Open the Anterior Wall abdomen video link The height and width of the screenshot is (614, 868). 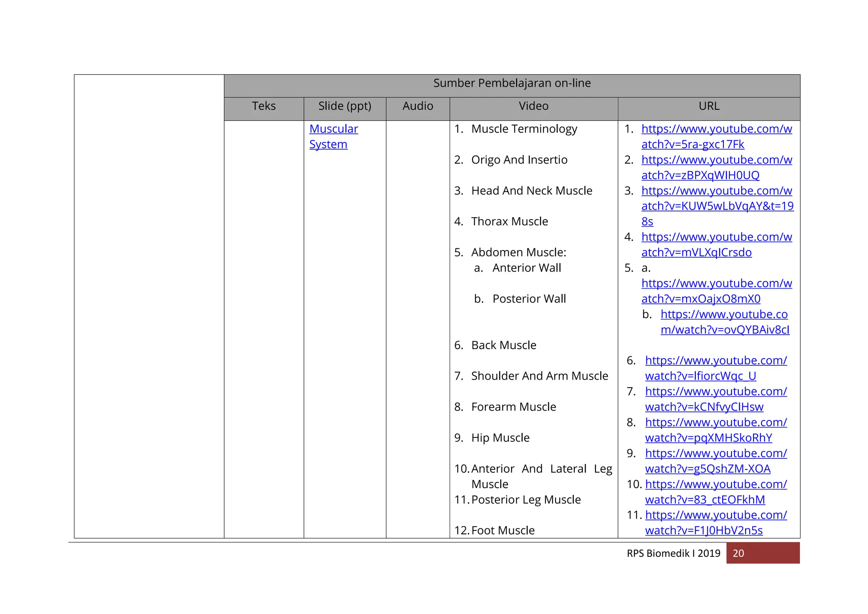click(x=716, y=283)
